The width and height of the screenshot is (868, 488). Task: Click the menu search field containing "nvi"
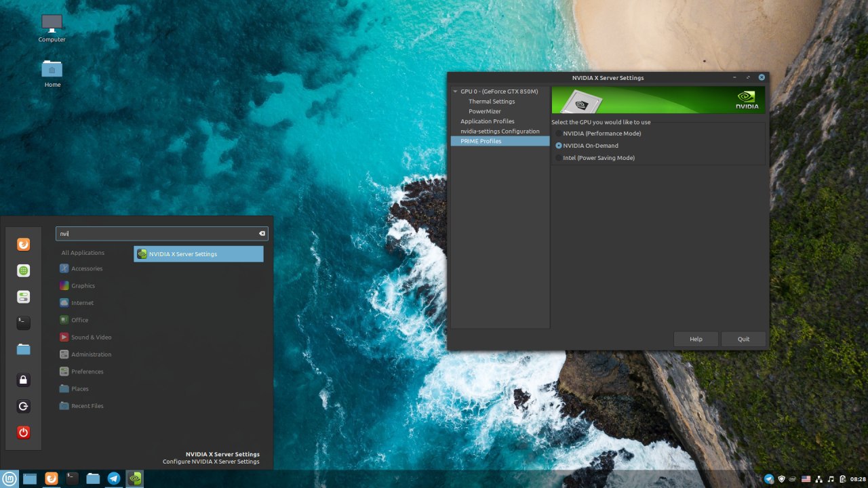(x=162, y=234)
